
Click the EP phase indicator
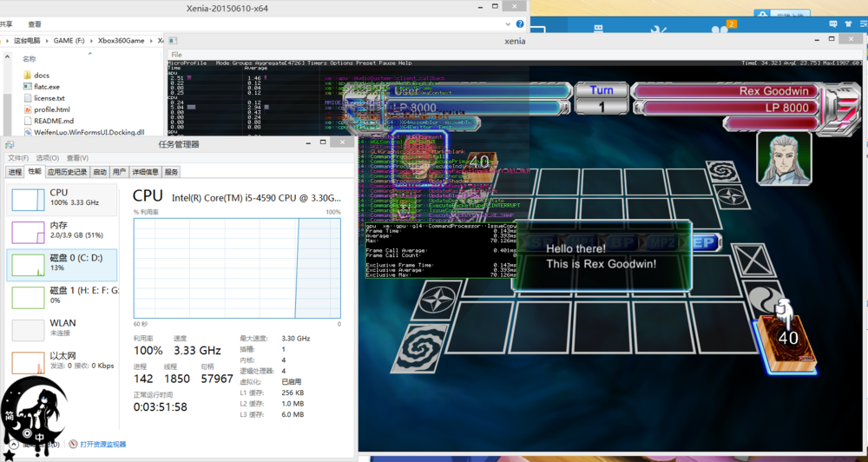pos(705,242)
